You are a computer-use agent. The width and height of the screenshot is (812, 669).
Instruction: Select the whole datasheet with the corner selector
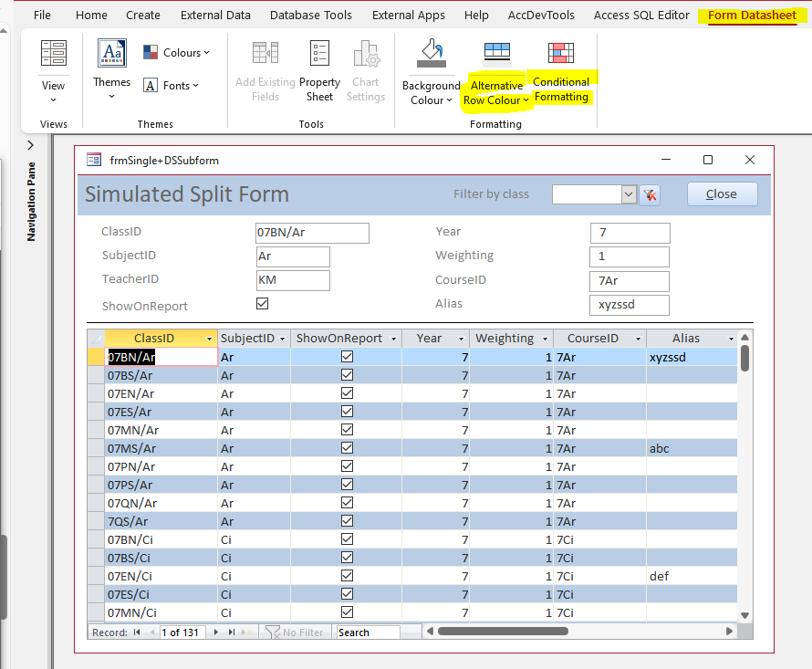tap(96, 339)
